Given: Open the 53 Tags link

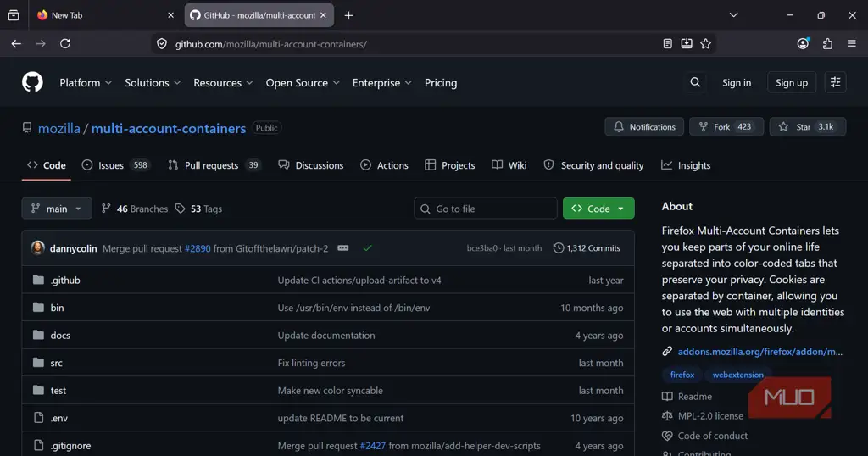Looking at the screenshot, I should 198,209.
